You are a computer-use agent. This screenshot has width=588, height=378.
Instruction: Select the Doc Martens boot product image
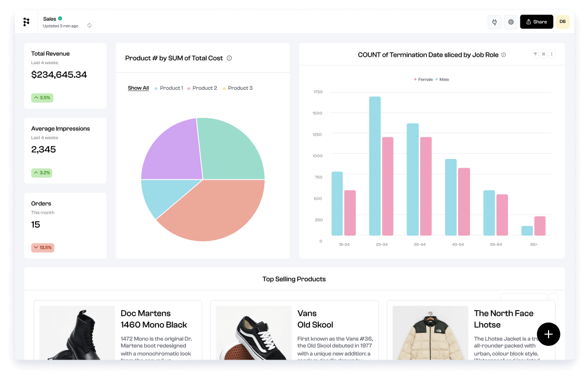pos(77,335)
